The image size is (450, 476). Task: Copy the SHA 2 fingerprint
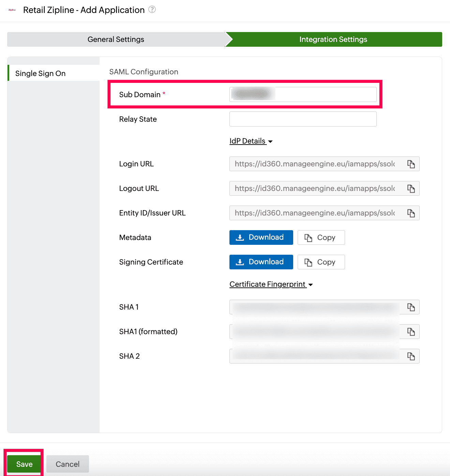tap(410, 356)
